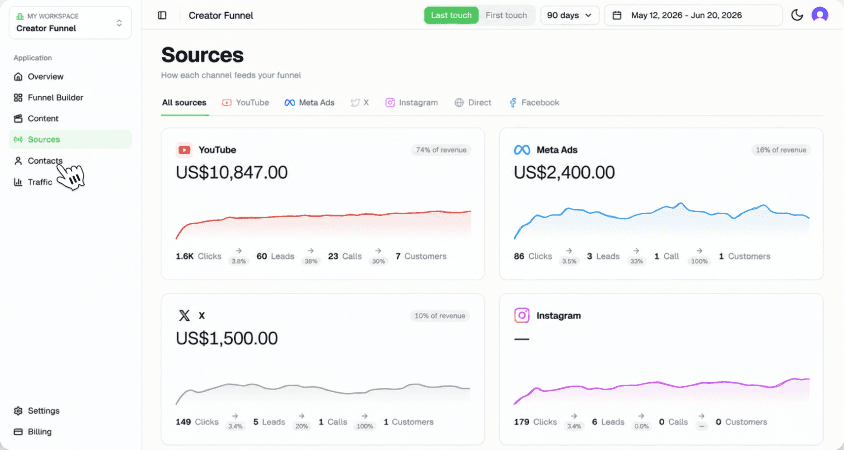
Task: Click the Sources broadcast icon
Action: coord(18,139)
